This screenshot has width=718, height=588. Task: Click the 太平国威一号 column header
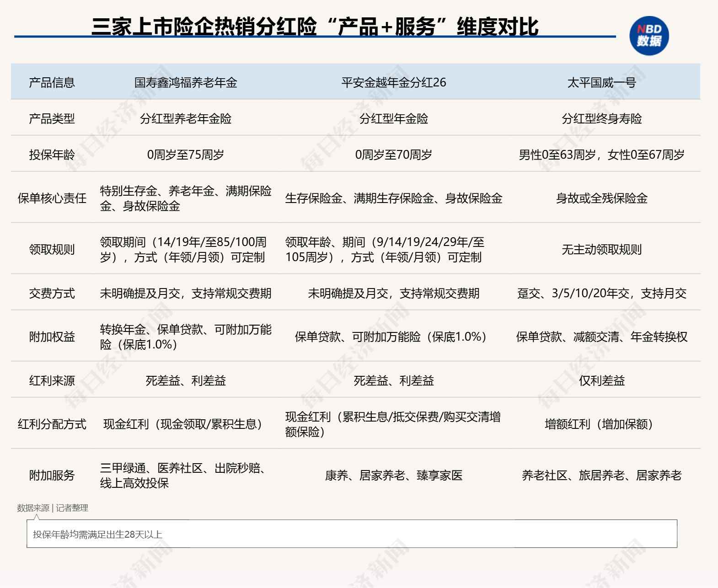point(601,82)
